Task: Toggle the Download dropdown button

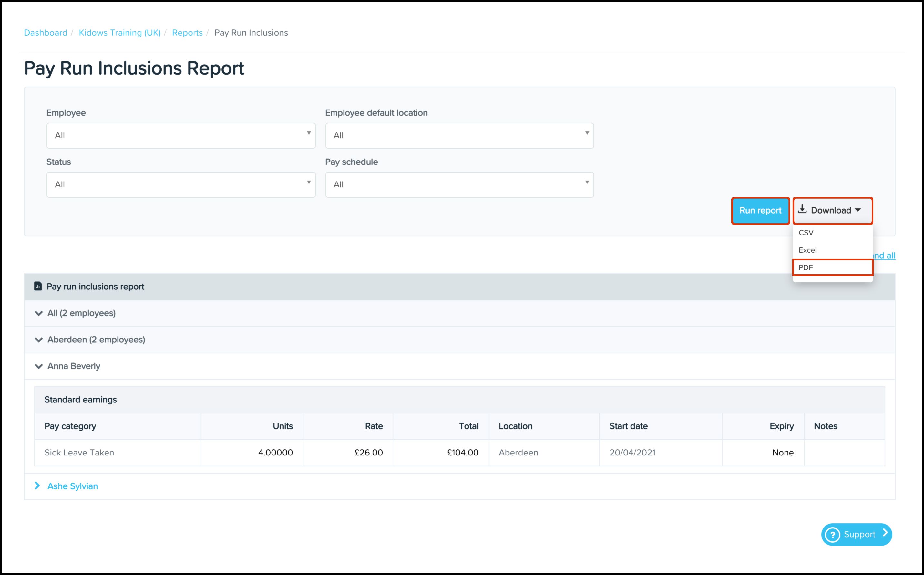Action: tap(832, 211)
